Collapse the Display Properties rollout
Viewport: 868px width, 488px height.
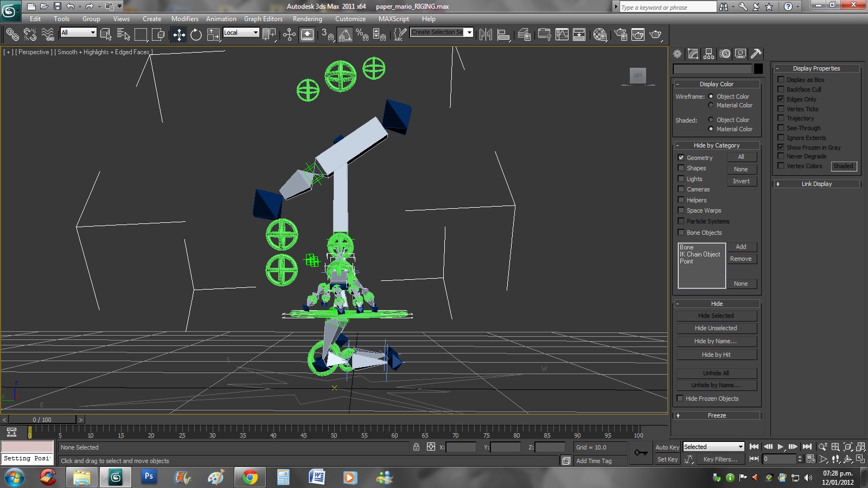pyautogui.click(x=816, y=68)
